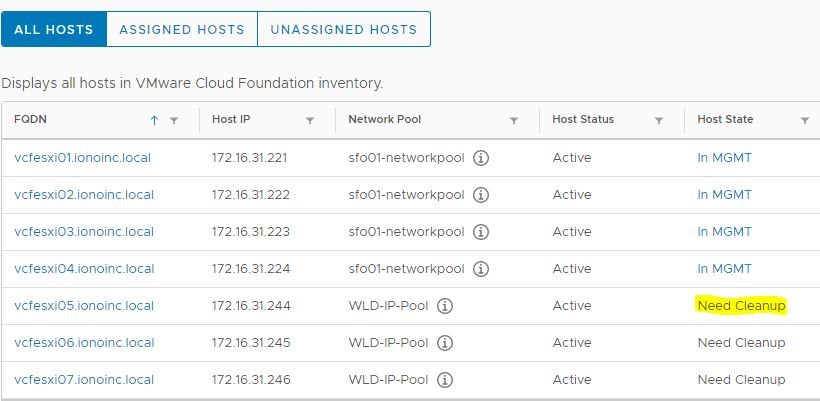
Task: Click info icon for vcfesxi04 network pool
Action: (x=481, y=269)
